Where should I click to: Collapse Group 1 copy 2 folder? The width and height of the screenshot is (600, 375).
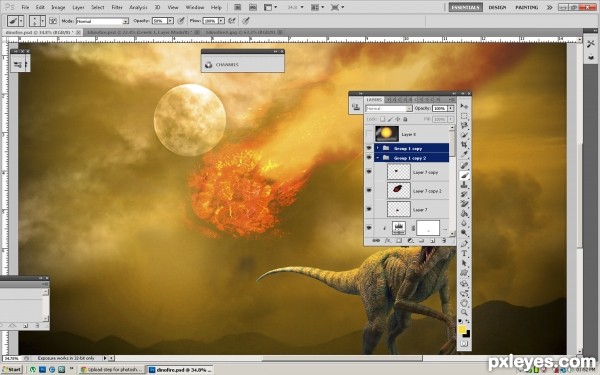378,158
